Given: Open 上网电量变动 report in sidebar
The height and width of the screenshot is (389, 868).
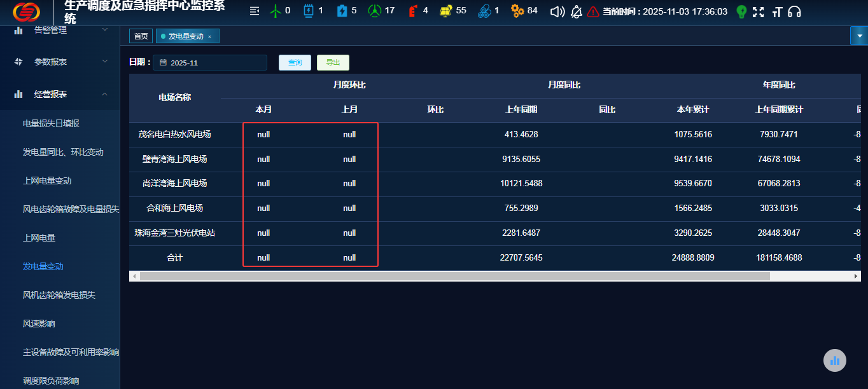Looking at the screenshot, I should (x=47, y=181).
